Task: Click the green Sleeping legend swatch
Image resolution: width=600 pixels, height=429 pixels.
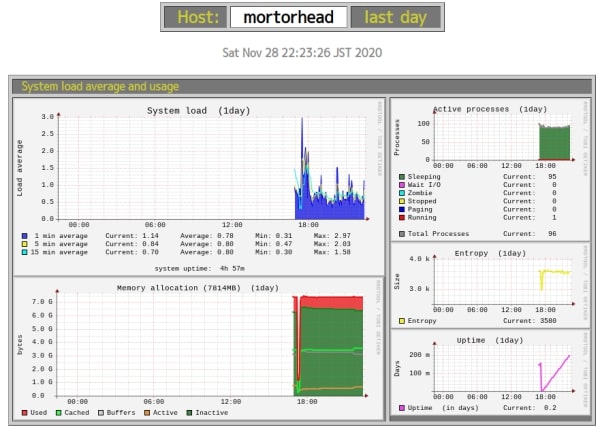Action: pos(402,176)
